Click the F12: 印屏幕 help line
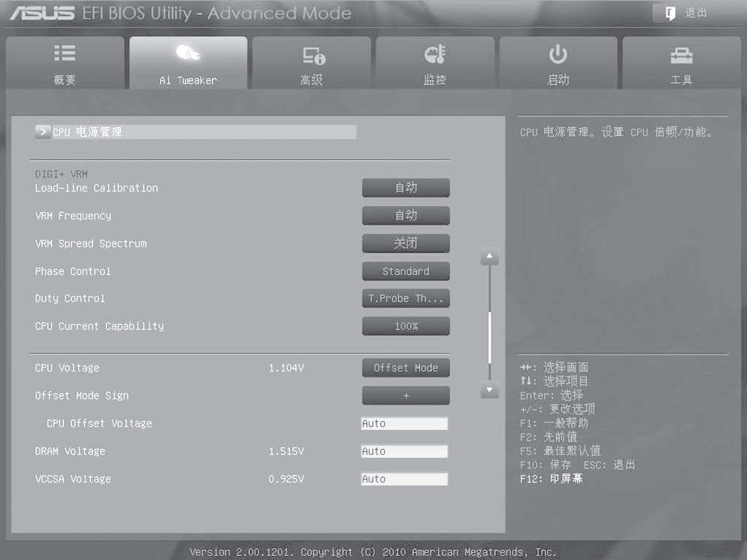Viewport: 747px width, 560px height. point(551,479)
